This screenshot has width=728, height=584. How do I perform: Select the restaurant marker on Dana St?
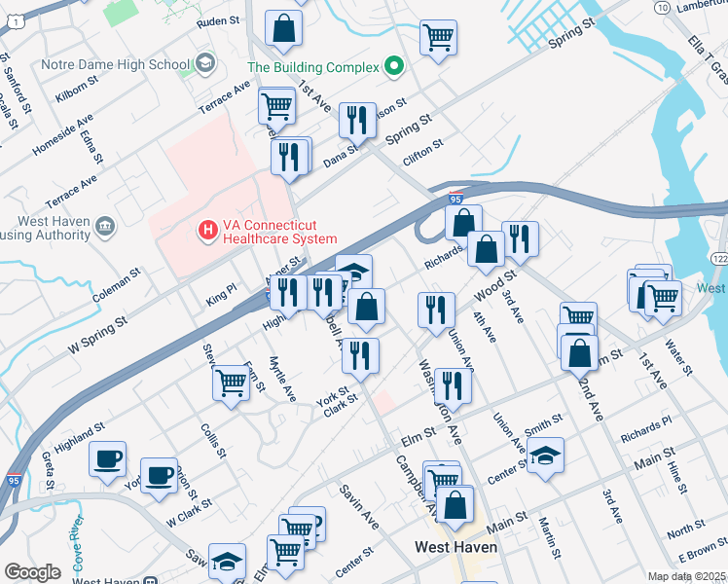[290, 159]
